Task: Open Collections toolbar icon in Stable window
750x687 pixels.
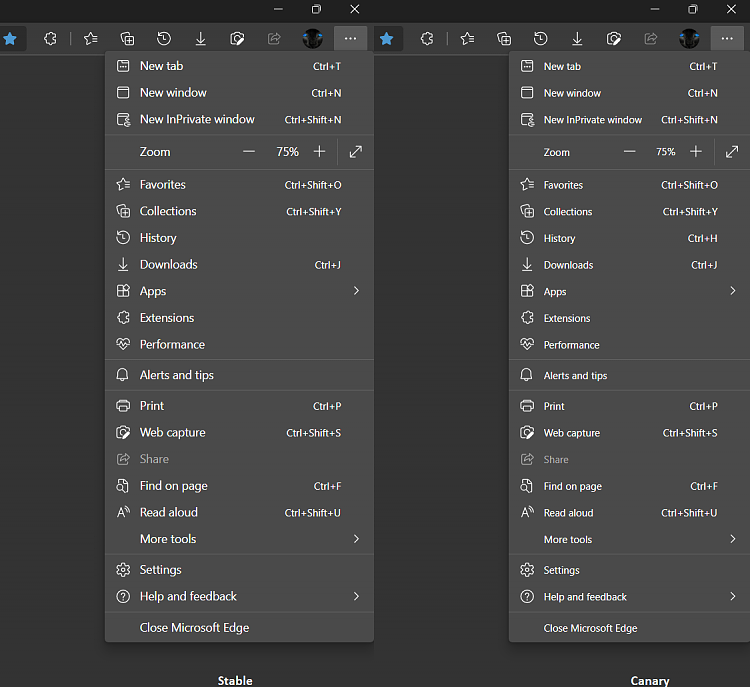Action: click(x=127, y=38)
